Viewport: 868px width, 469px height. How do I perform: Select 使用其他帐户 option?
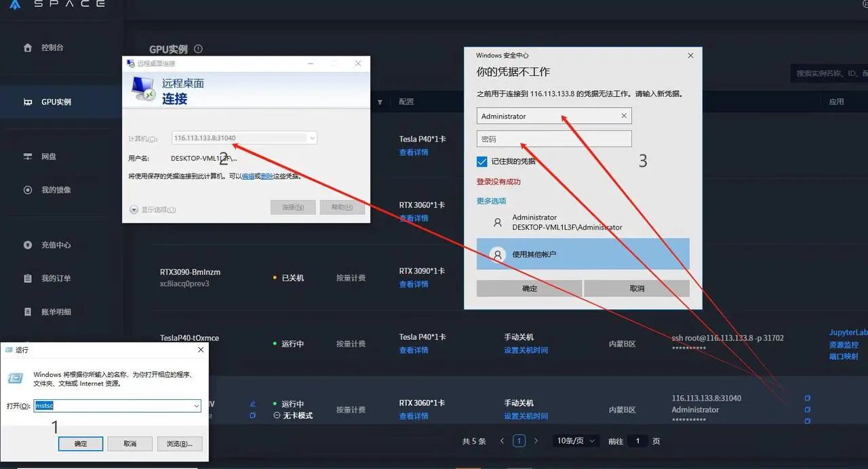click(583, 254)
